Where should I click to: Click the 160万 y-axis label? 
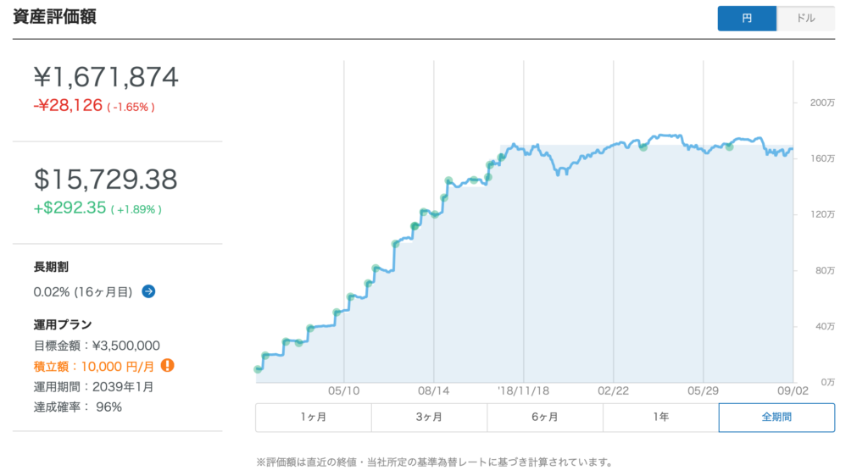[x=822, y=158]
